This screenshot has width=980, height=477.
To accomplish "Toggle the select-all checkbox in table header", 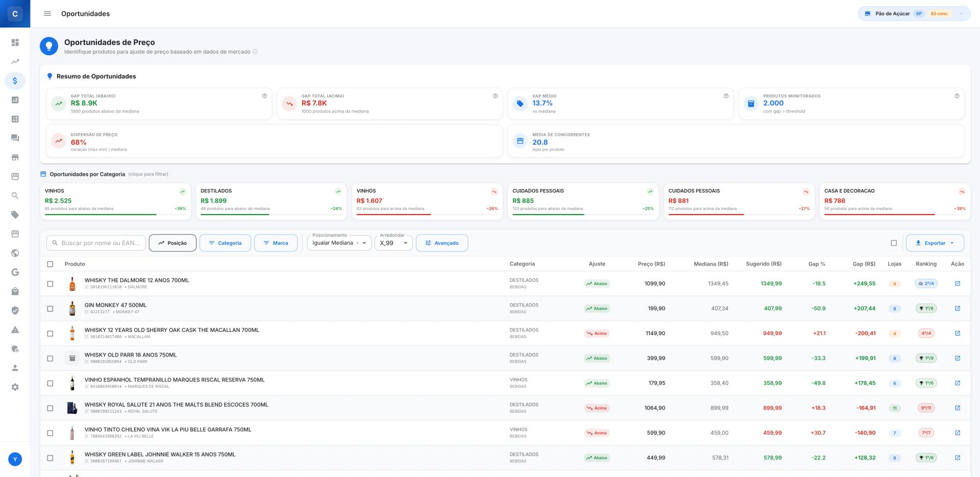I will coord(50,264).
